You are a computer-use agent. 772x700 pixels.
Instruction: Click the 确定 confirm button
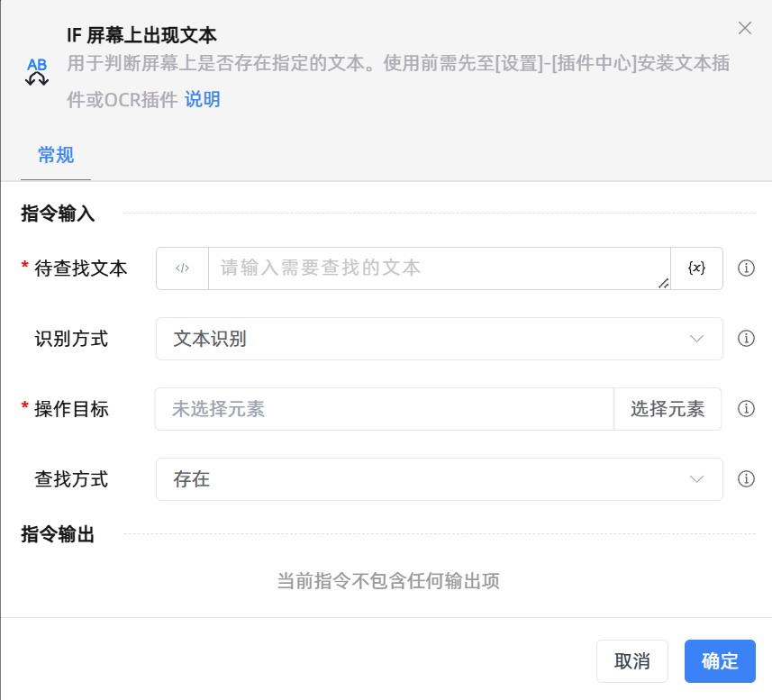719,660
